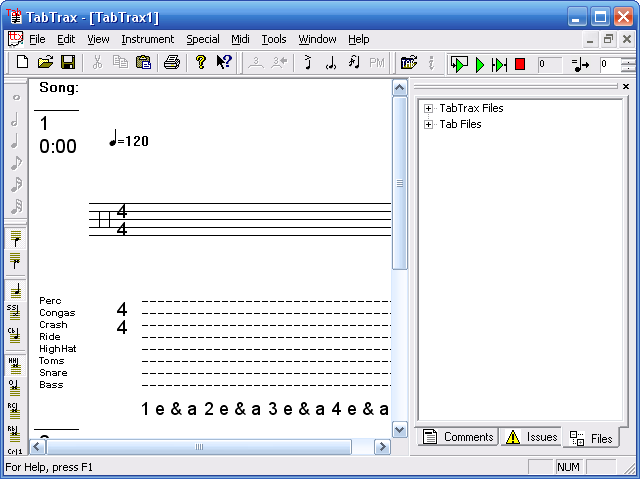Click the note-arrow tempo icon
640x479 pixels.
[580, 64]
